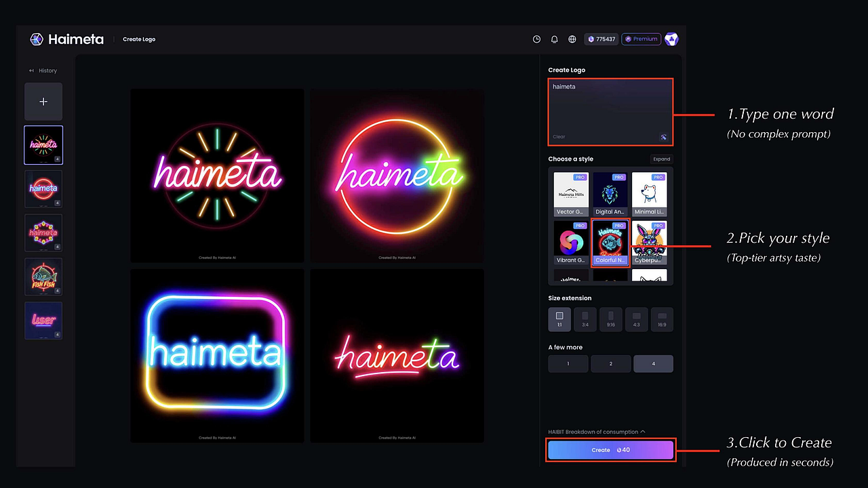The width and height of the screenshot is (868, 488).
Task: Choose the Vibrant G... style
Action: coord(571,242)
